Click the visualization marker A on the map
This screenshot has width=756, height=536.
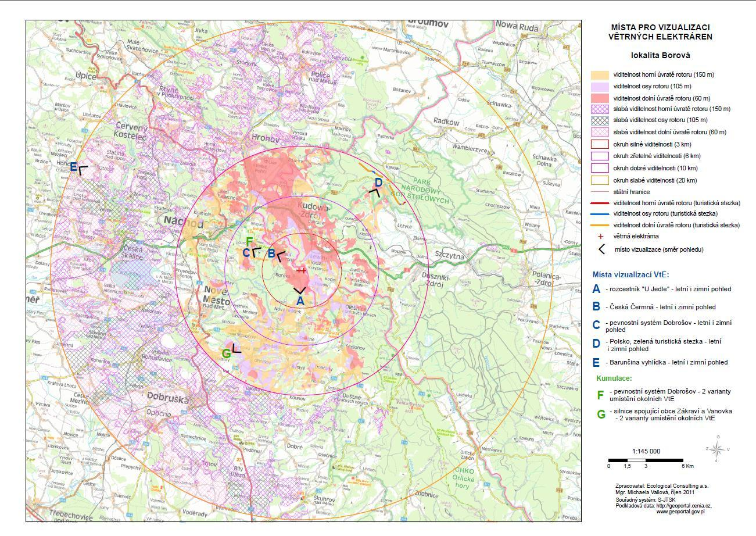[x=300, y=301]
